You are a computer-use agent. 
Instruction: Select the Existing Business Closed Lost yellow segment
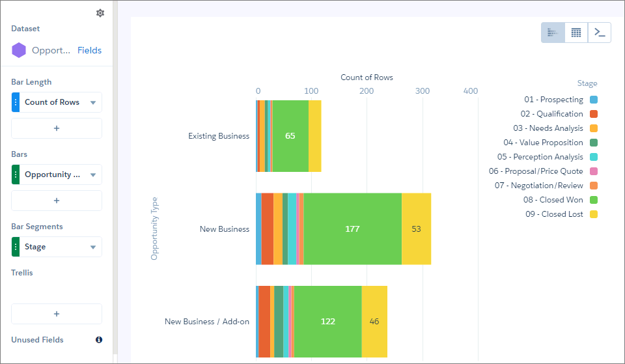click(315, 136)
